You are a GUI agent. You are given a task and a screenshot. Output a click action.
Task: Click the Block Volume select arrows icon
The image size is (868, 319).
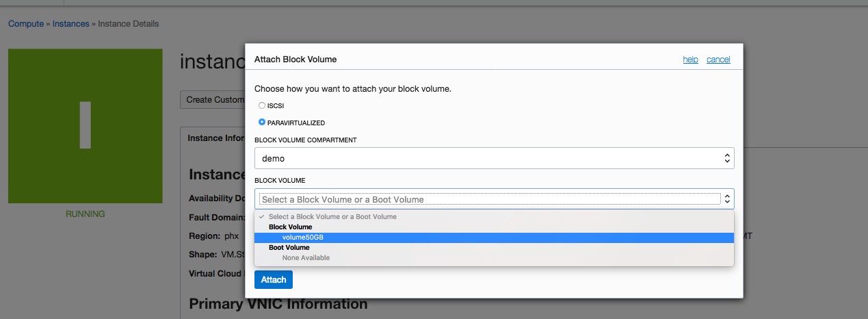pos(727,199)
